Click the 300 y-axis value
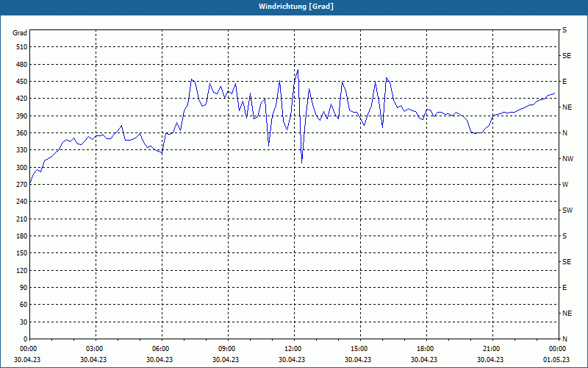The height and width of the screenshot is (368, 588). 22,168
